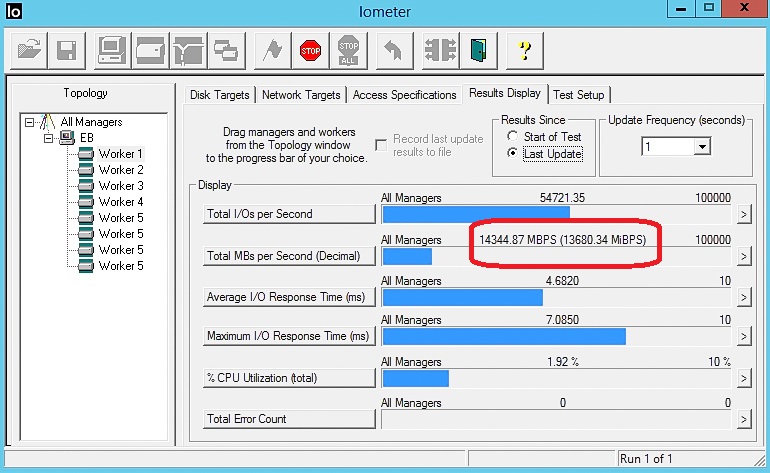Click the 1.92 % CPU value
The height and width of the screenshot is (473, 770).
click(563, 362)
